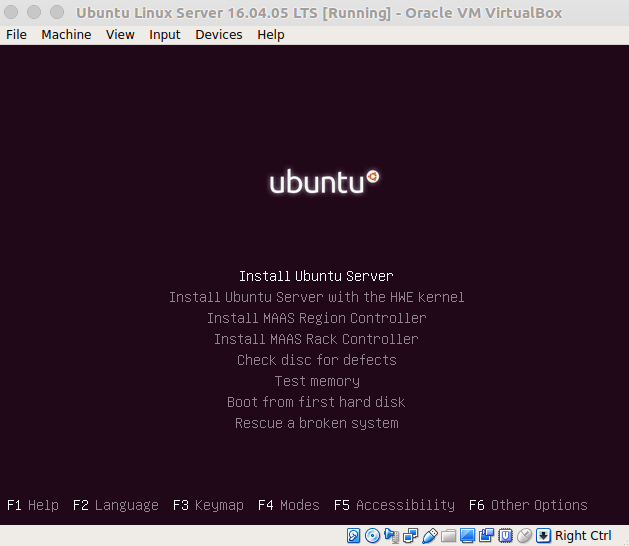Select Install Ubuntu Server boot entry

click(316, 276)
